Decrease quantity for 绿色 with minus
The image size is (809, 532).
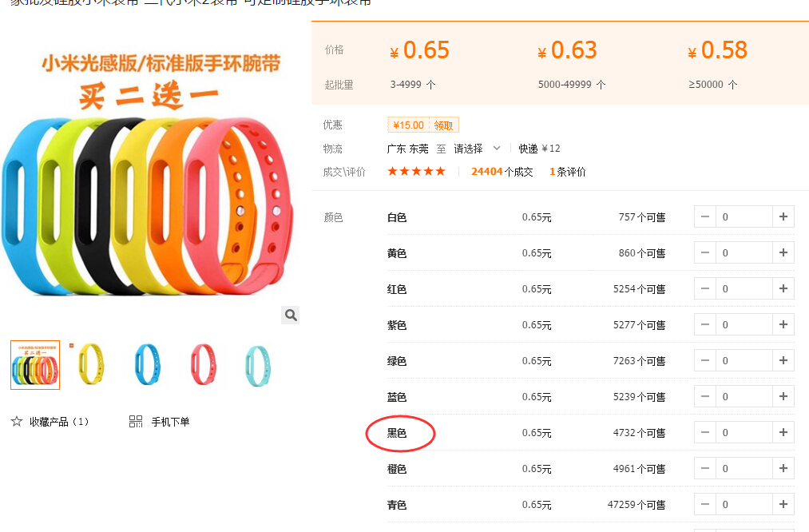pos(704,360)
